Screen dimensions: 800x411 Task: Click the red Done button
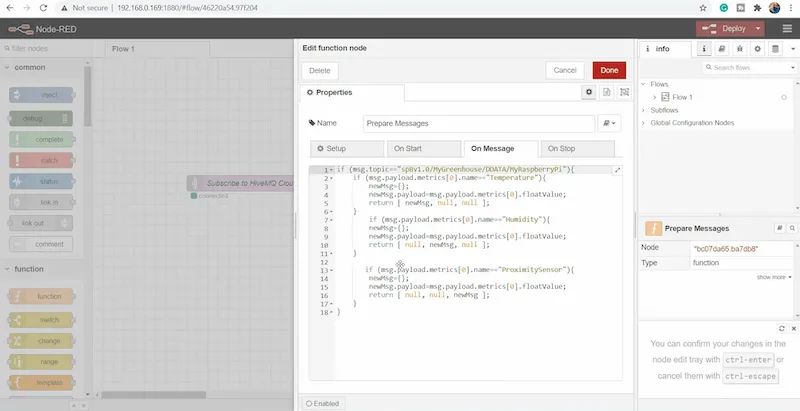click(x=608, y=70)
